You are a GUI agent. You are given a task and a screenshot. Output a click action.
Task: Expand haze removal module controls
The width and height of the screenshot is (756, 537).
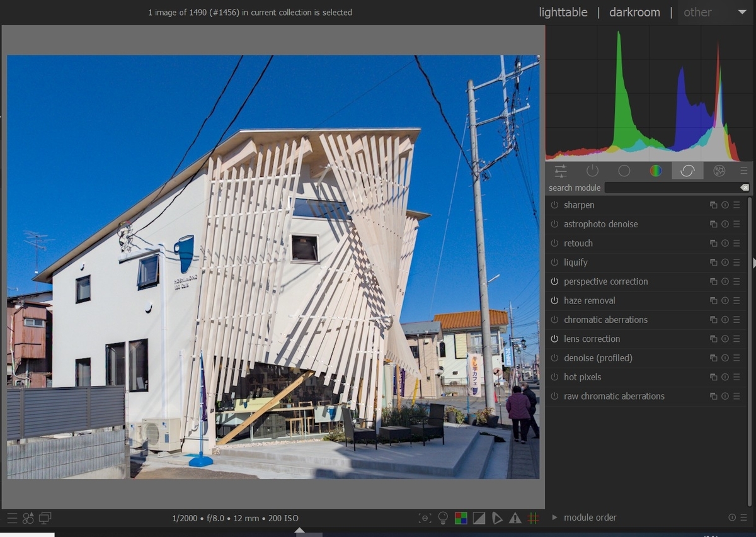point(590,301)
